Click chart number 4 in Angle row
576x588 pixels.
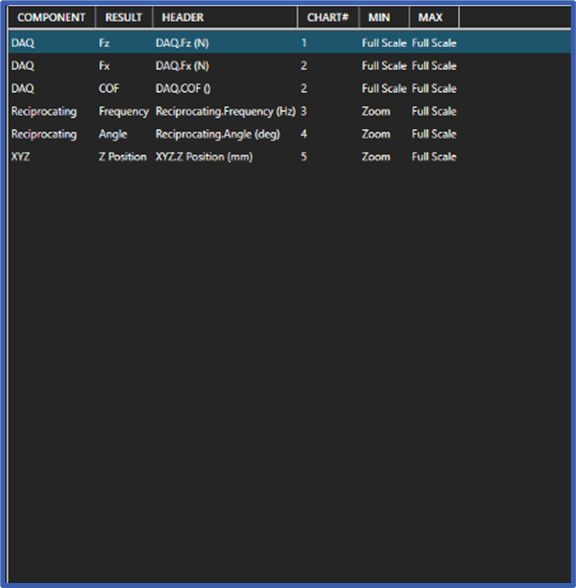coord(304,135)
